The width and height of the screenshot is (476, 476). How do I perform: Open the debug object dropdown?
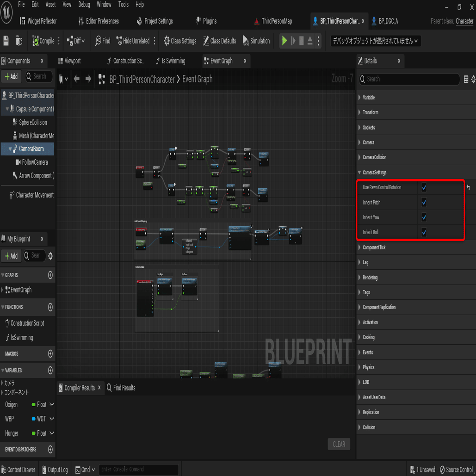pyautogui.click(x=376, y=41)
